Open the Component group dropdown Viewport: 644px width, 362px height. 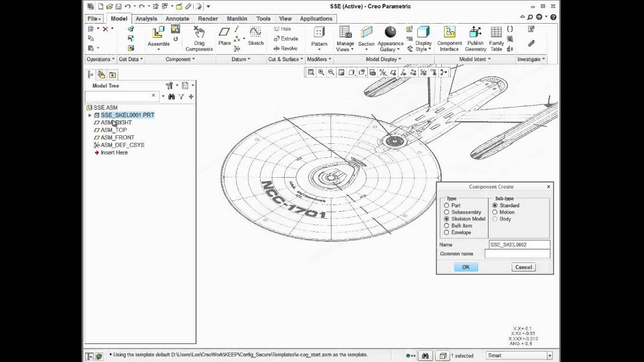(180, 59)
